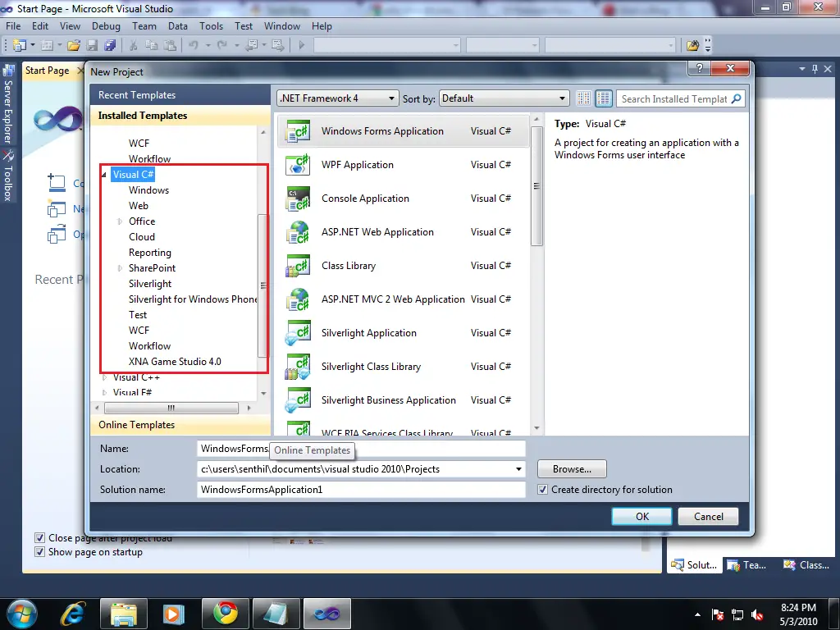This screenshot has height=630, width=840.
Task: Select the Silverlight Application template icon
Action: click(297, 333)
